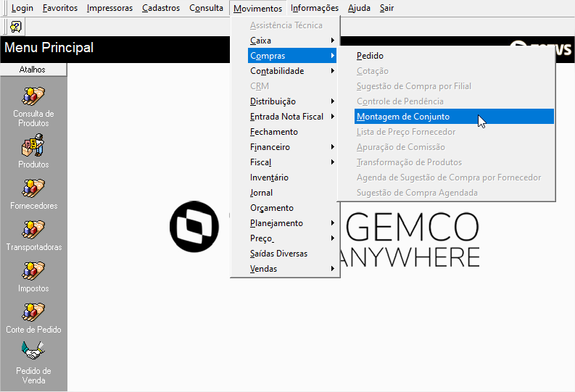Choose Inventário from the menu
This screenshot has height=392, width=575.
[292, 178]
